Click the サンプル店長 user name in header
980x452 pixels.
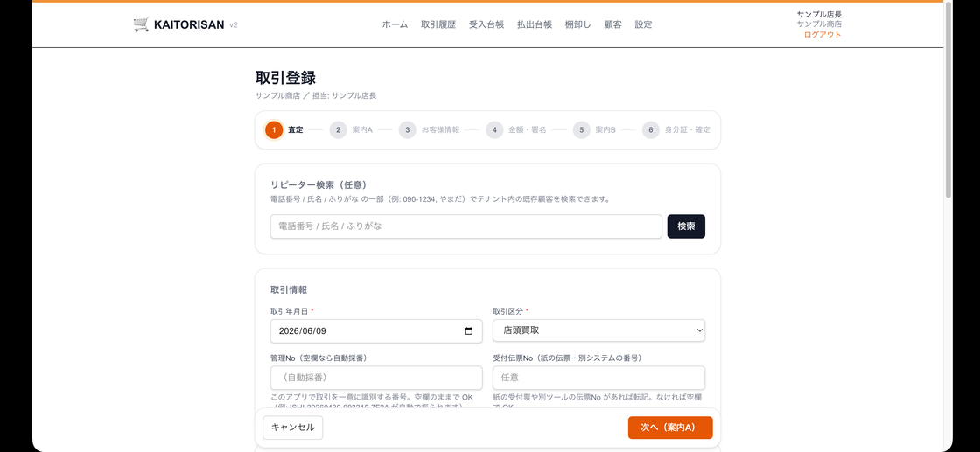(x=819, y=14)
